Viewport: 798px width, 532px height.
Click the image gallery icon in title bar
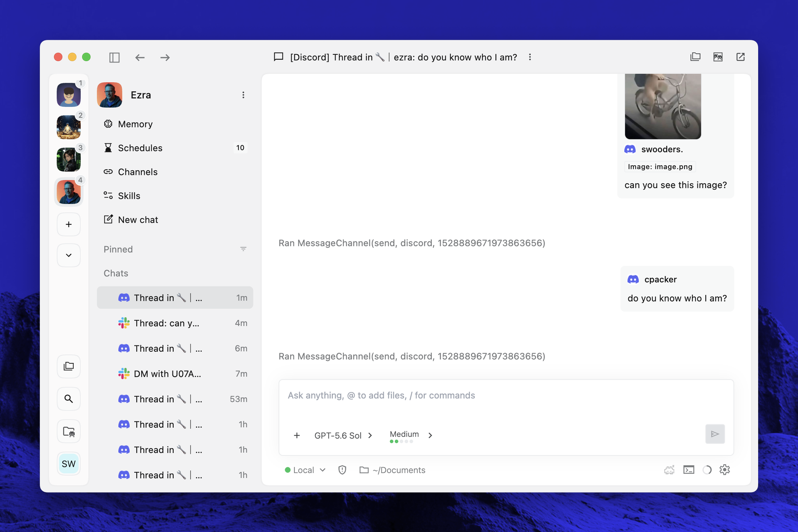(718, 57)
